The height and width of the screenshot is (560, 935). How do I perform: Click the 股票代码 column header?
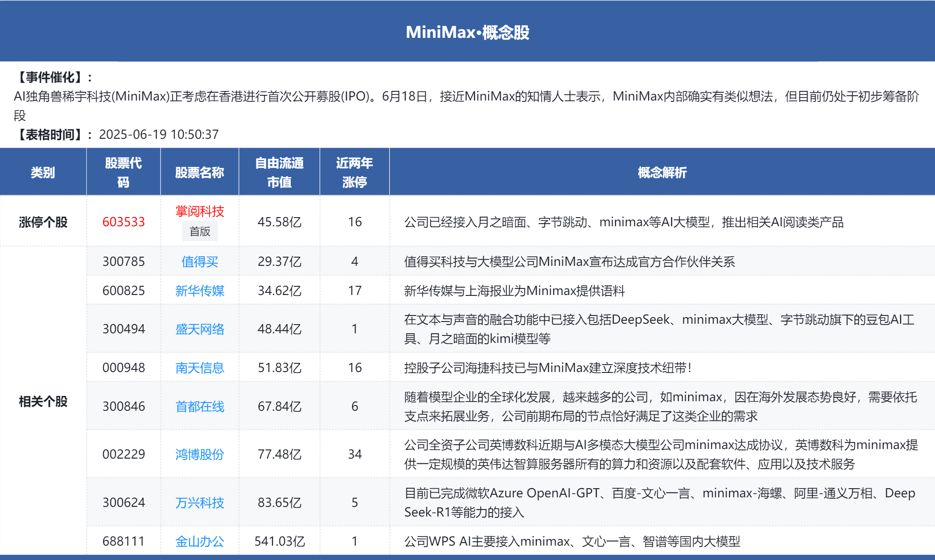click(x=124, y=172)
